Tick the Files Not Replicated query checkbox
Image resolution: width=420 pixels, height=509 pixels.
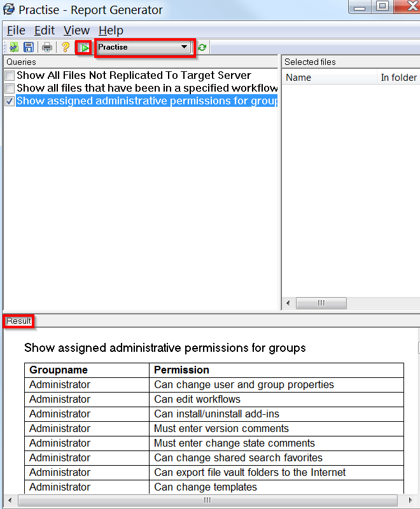[10, 76]
